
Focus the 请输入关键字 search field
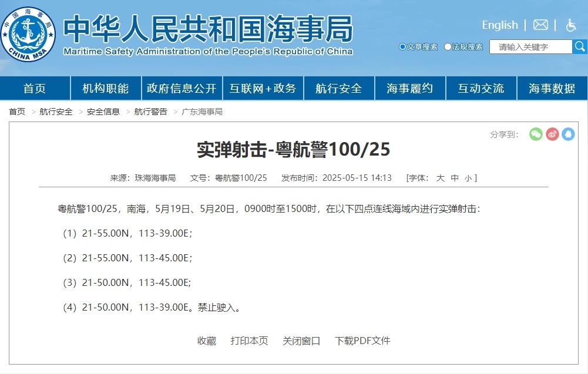click(x=530, y=47)
